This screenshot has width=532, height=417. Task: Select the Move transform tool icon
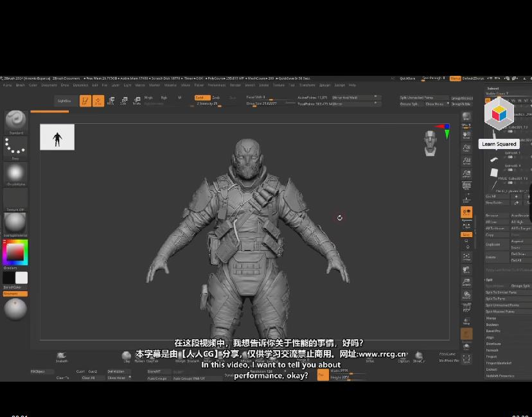point(111,101)
